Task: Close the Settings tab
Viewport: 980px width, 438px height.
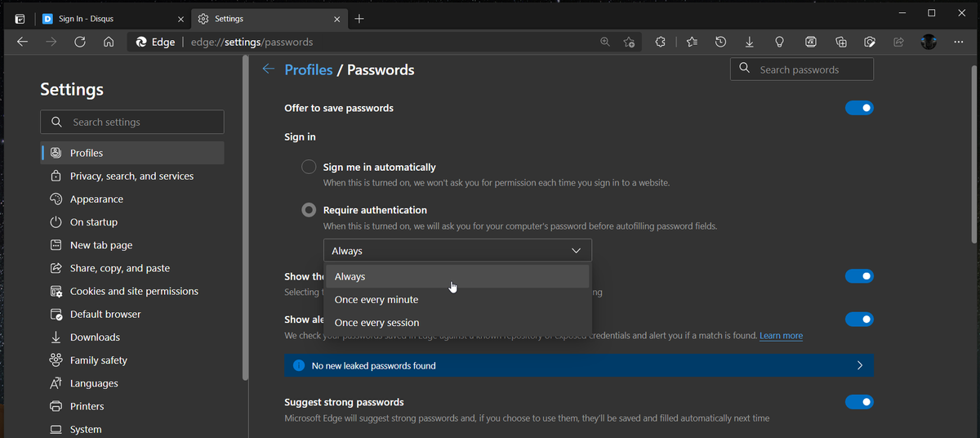Action: [336, 18]
